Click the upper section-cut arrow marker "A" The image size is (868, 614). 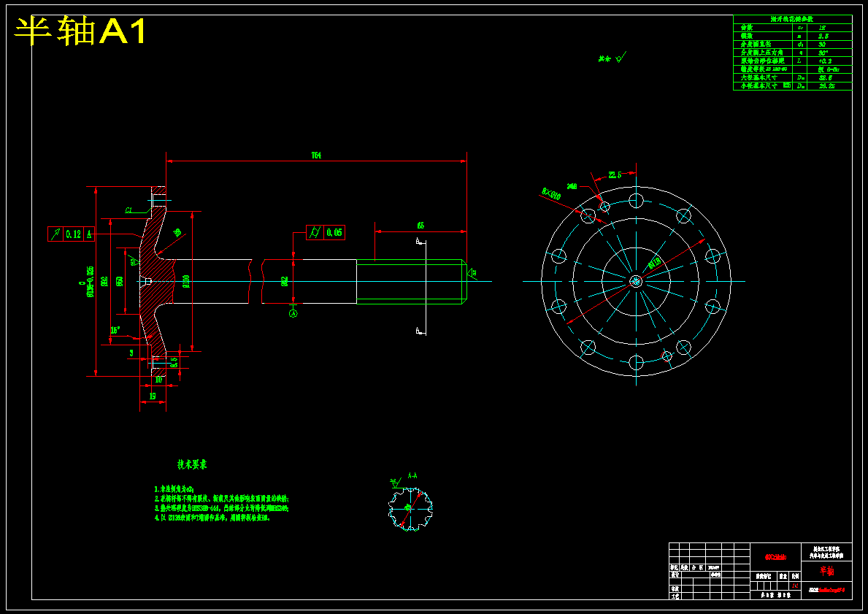(420, 242)
